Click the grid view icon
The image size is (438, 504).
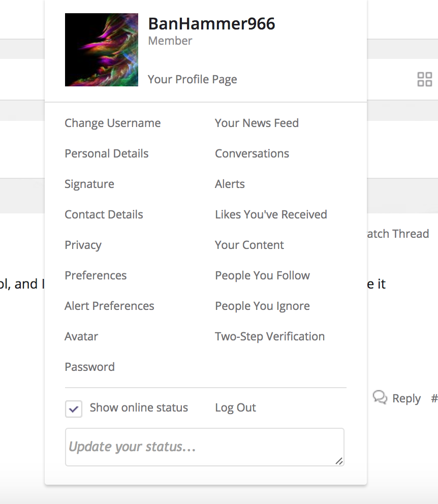[x=424, y=79]
